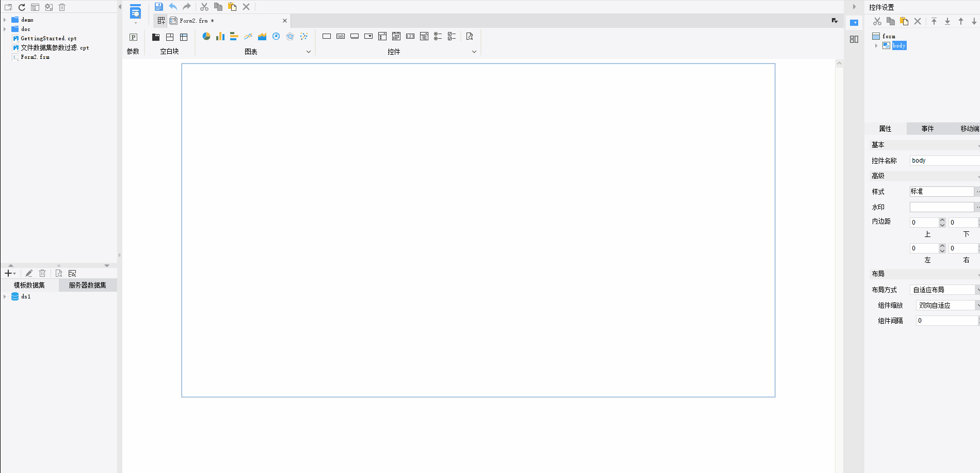The height and width of the screenshot is (473, 980).
Task: Expand the ds1 dataset node
Action: (5, 296)
